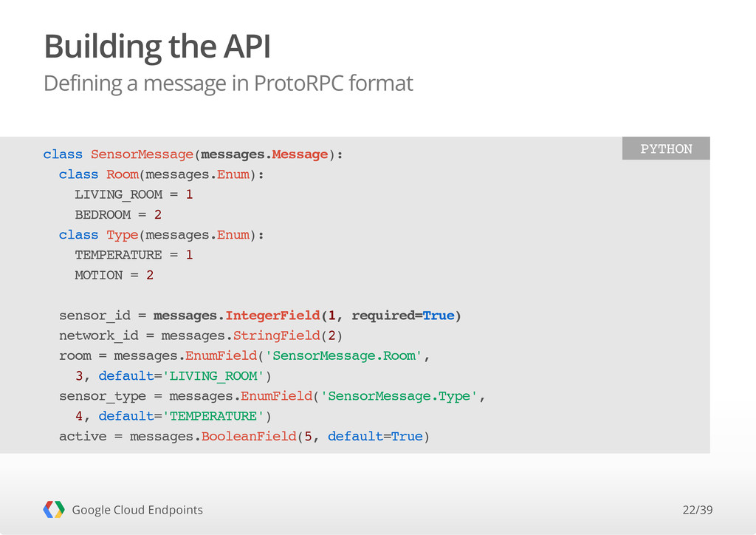The width and height of the screenshot is (756, 535).
Task: Click the required=True argument in code
Action: [x=403, y=316]
